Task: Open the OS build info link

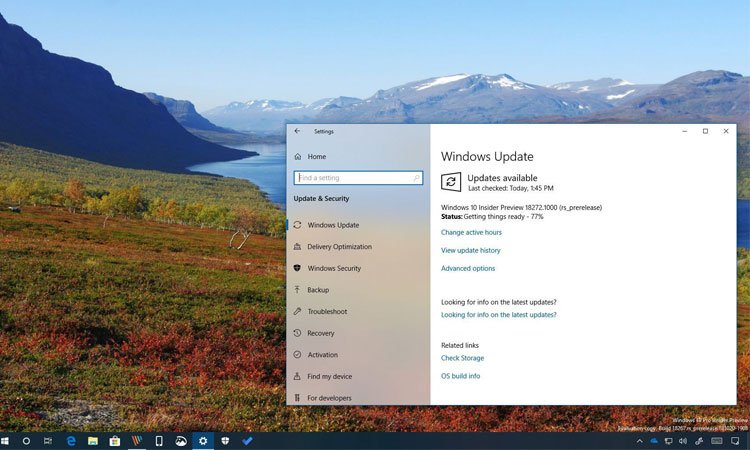Action: [x=460, y=376]
